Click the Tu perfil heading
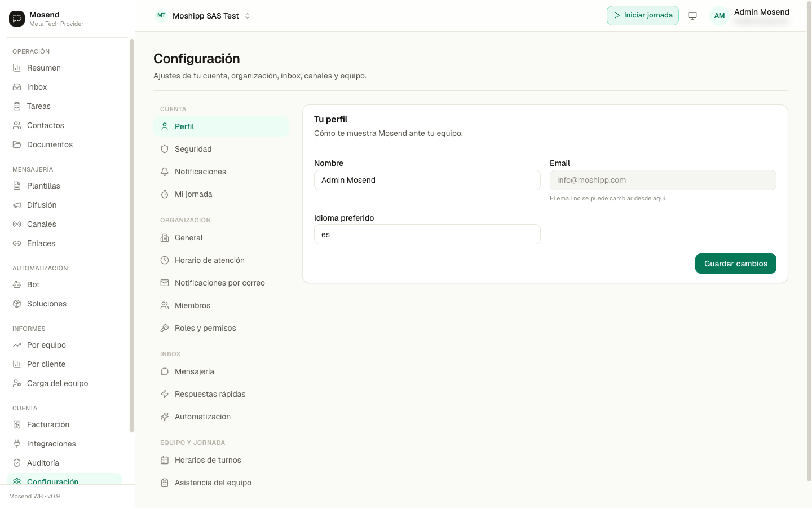812x508 pixels. click(x=331, y=120)
